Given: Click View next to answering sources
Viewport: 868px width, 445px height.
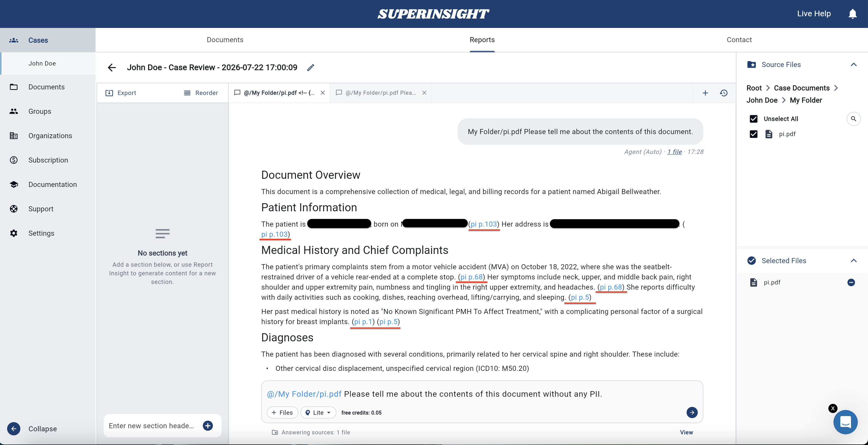Looking at the screenshot, I should [x=686, y=433].
